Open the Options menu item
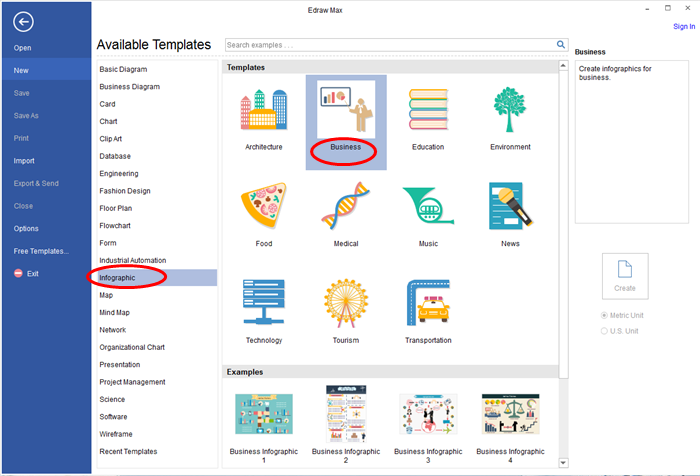 pos(26,228)
